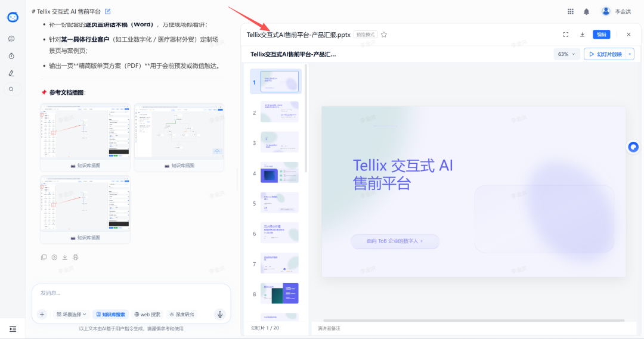Open the search sidebar icon

(x=11, y=89)
